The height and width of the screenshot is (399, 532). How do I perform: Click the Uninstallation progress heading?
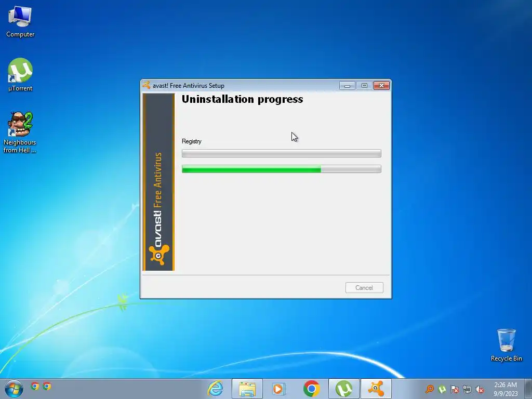(x=242, y=99)
